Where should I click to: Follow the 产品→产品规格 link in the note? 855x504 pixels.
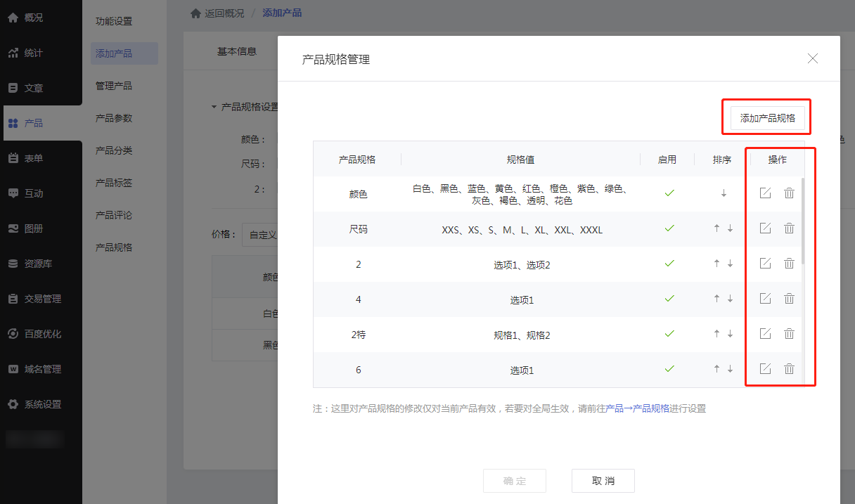pos(637,408)
